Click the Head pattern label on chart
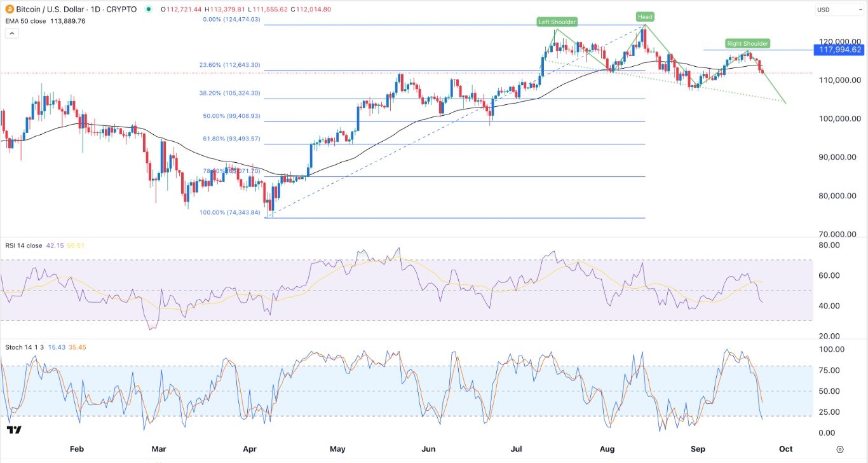This screenshot has width=868, height=463. click(x=644, y=17)
